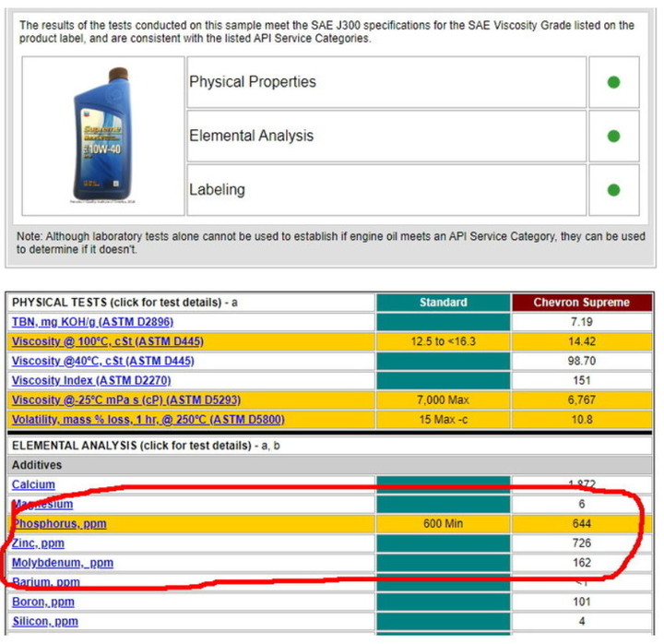The image size is (664, 644).
Task: Click the molybdenum value 162
Action: pos(581,563)
